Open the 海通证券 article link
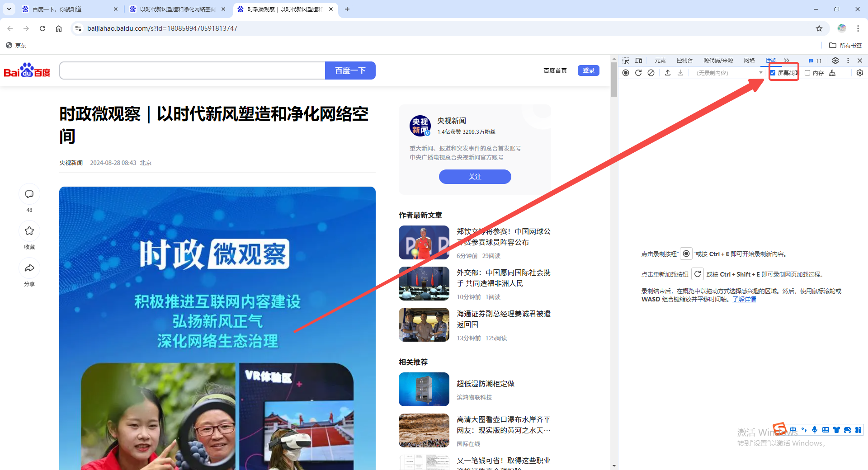 pos(504,319)
